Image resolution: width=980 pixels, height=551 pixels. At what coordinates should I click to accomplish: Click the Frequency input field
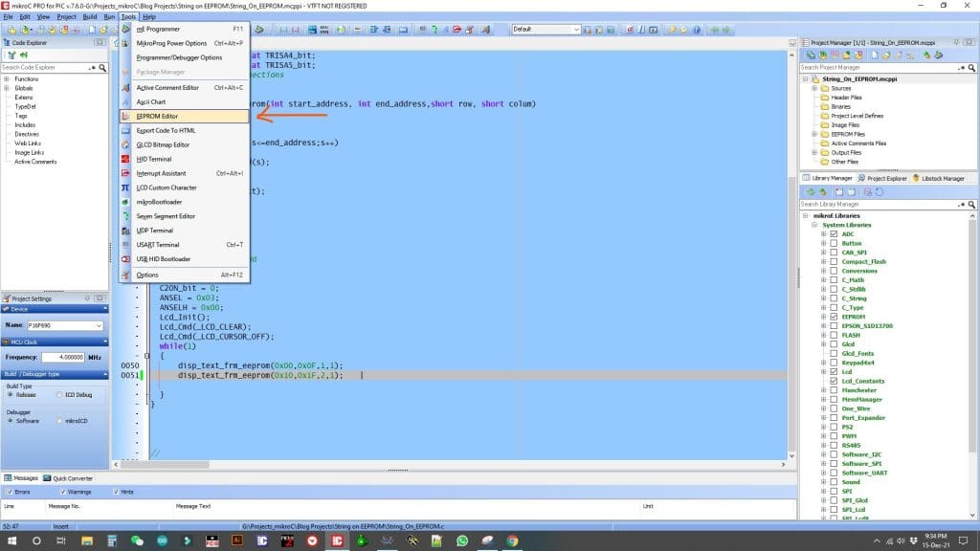(63, 358)
